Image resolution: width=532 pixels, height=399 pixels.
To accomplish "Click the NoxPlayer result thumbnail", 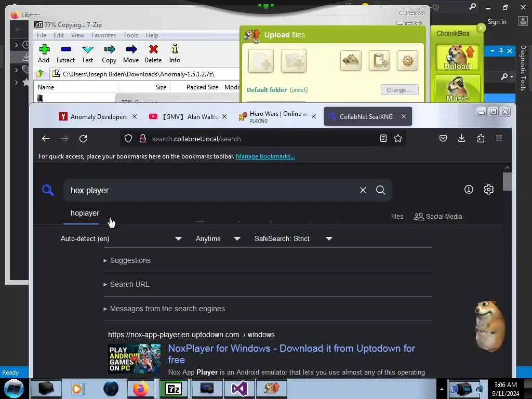I will pos(135,358).
